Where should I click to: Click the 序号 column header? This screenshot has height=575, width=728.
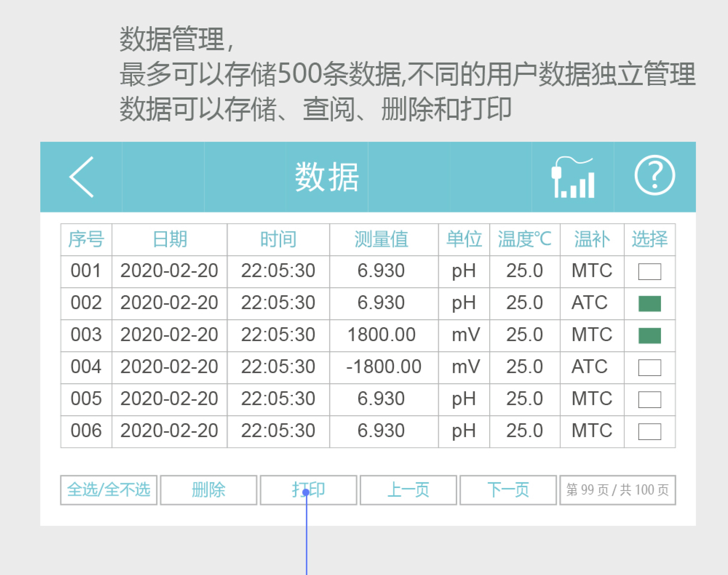[86, 239]
